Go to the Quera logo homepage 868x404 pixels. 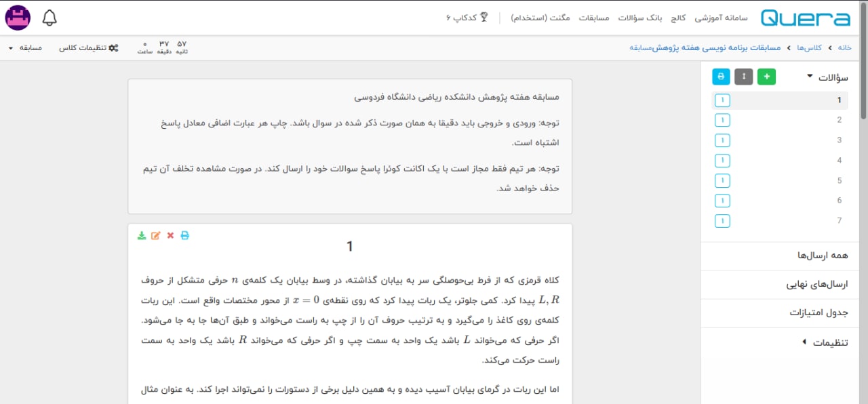805,18
